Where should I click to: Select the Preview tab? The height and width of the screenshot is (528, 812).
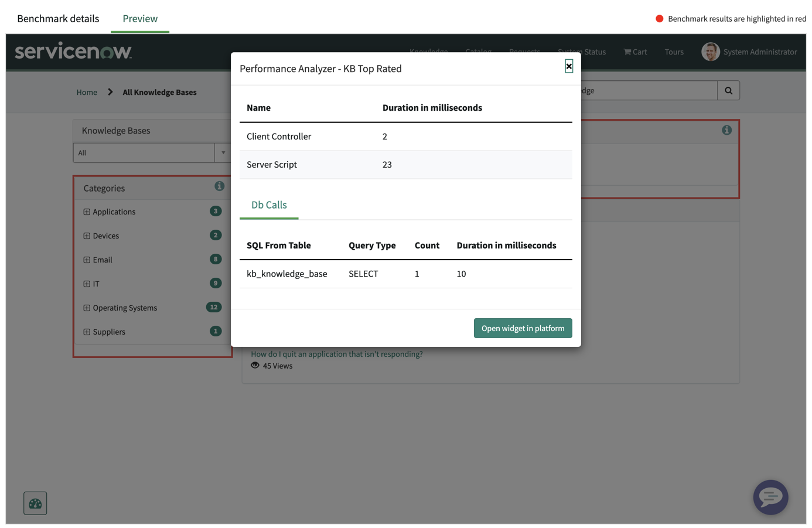[x=140, y=19]
